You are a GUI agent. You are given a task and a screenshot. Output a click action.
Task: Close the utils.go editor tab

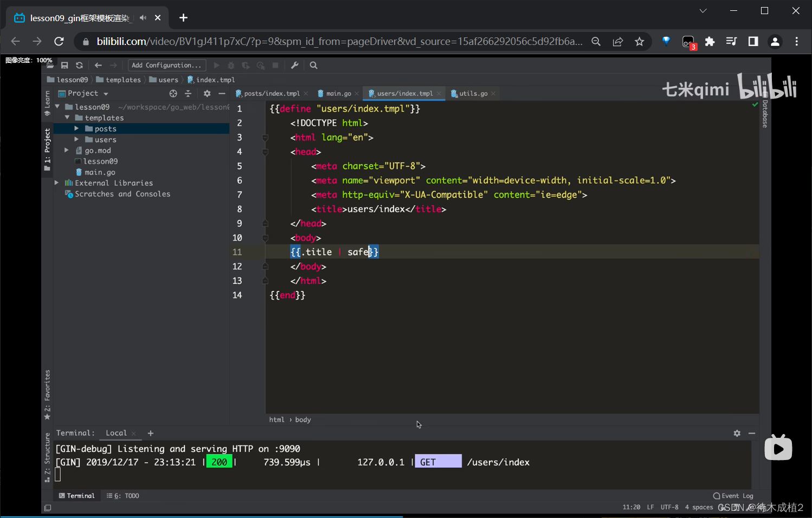493,94
